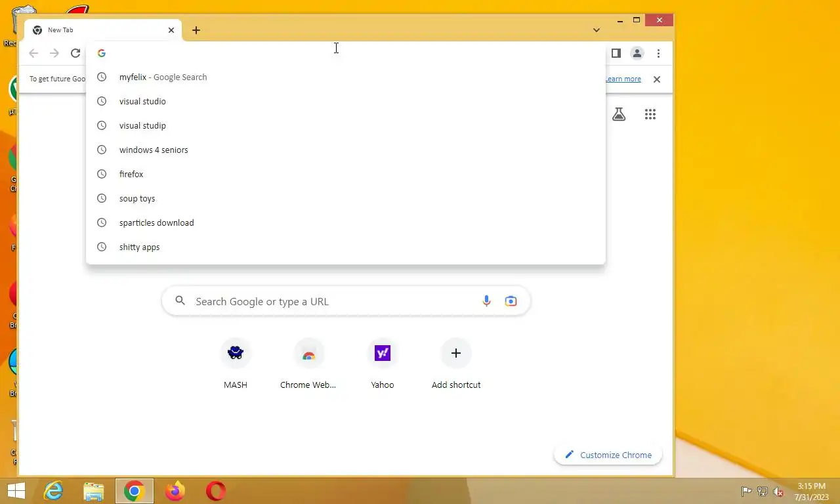Focus the 'Search Google or type a URL' box
Image resolution: width=840 pixels, height=504 pixels.
tap(346, 301)
